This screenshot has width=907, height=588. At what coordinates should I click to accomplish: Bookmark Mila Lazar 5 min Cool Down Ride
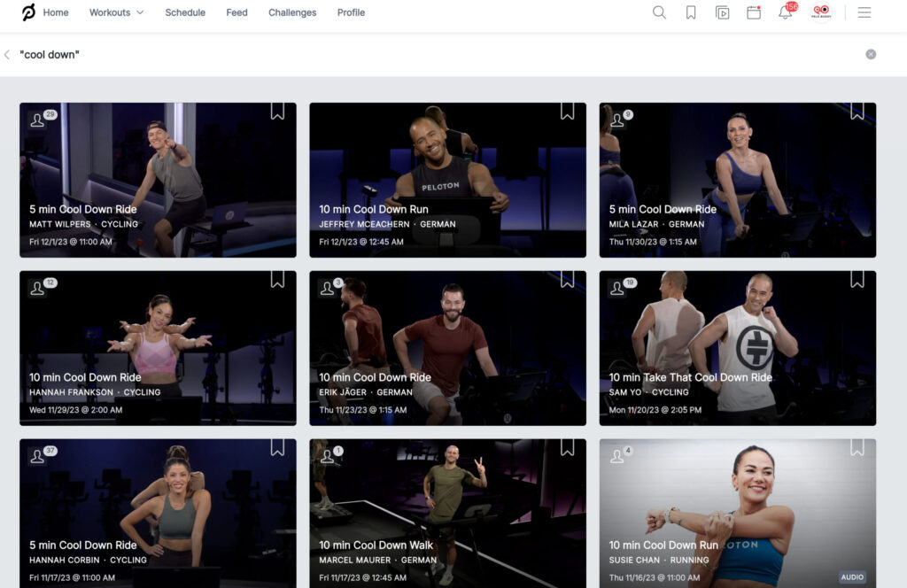tap(857, 111)
